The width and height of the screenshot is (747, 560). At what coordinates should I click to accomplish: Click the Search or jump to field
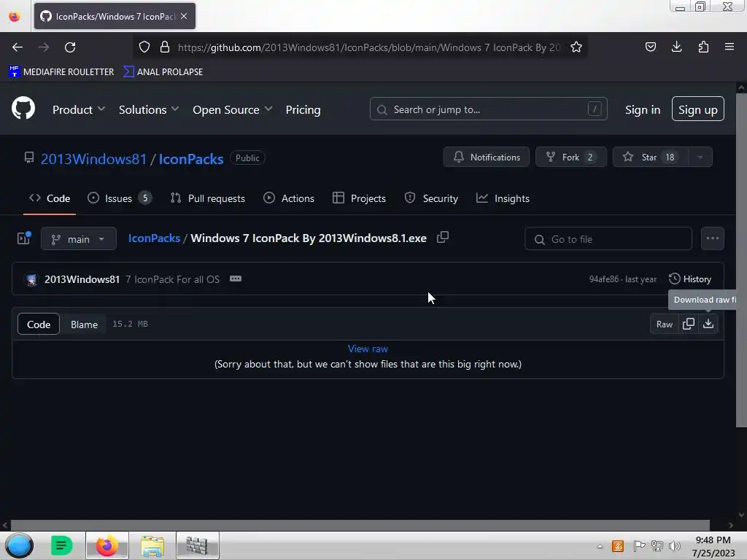click(x=488, y=109)
